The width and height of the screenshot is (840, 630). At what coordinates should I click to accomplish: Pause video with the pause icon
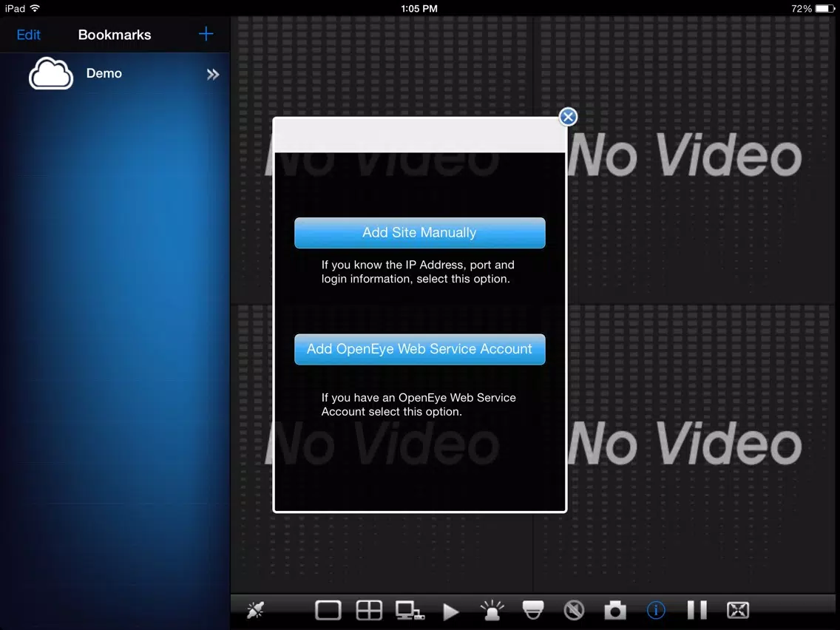point(697,609)
